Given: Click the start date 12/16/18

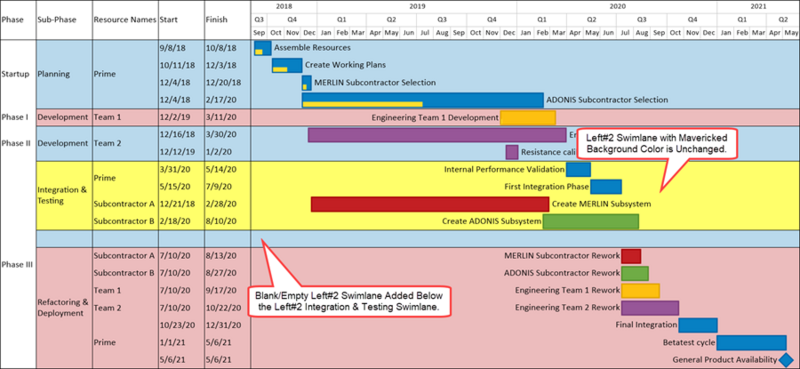Looking at the screenshot, I should click(177, 135).
